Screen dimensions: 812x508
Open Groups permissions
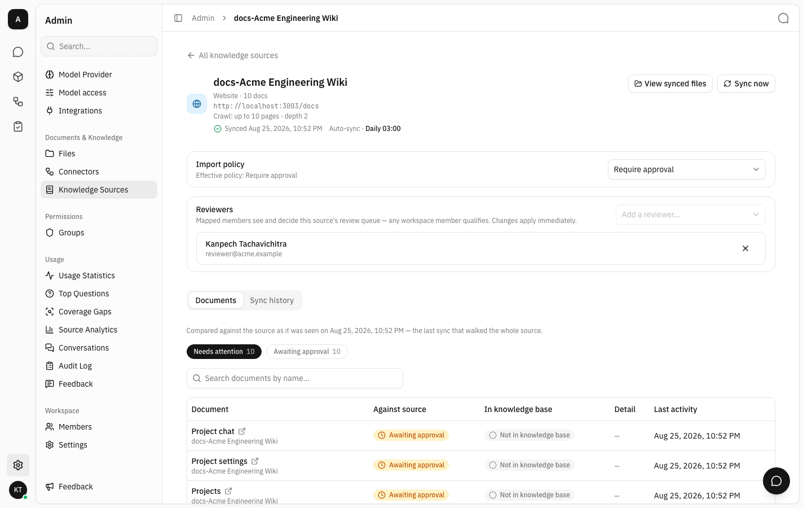coord(99,233)
